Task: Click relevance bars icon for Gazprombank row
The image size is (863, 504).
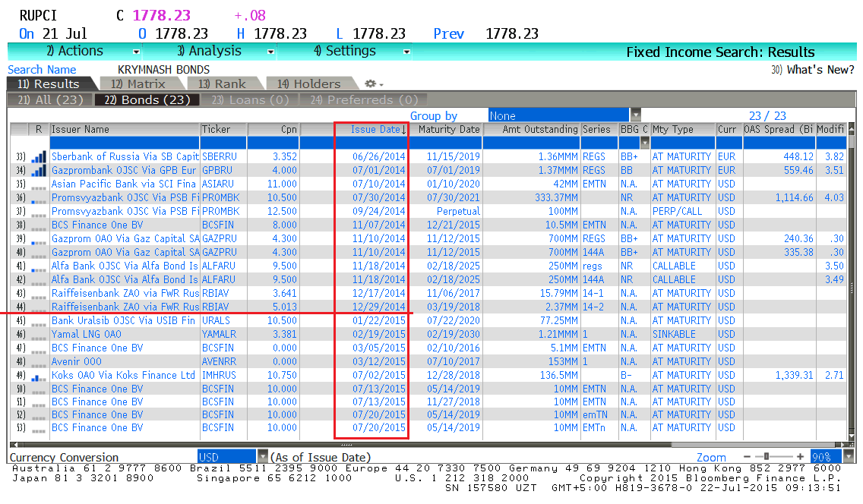Action: click(x=39, y=171)
